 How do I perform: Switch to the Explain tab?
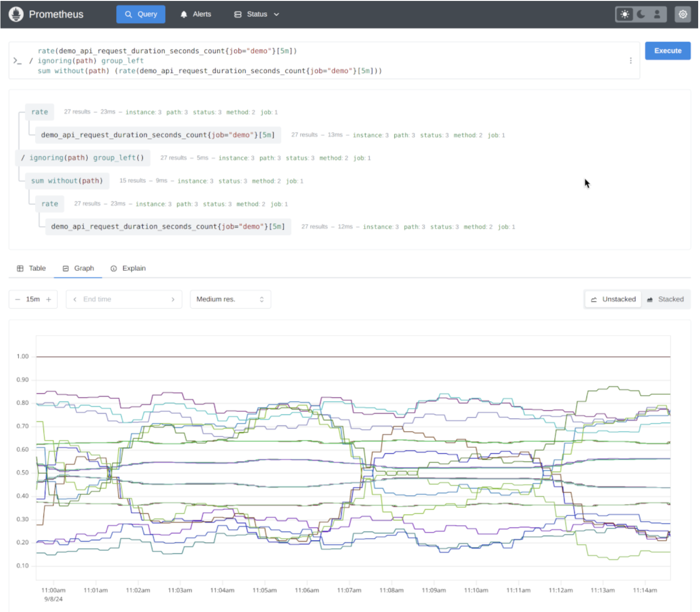(x=128, y=268)
